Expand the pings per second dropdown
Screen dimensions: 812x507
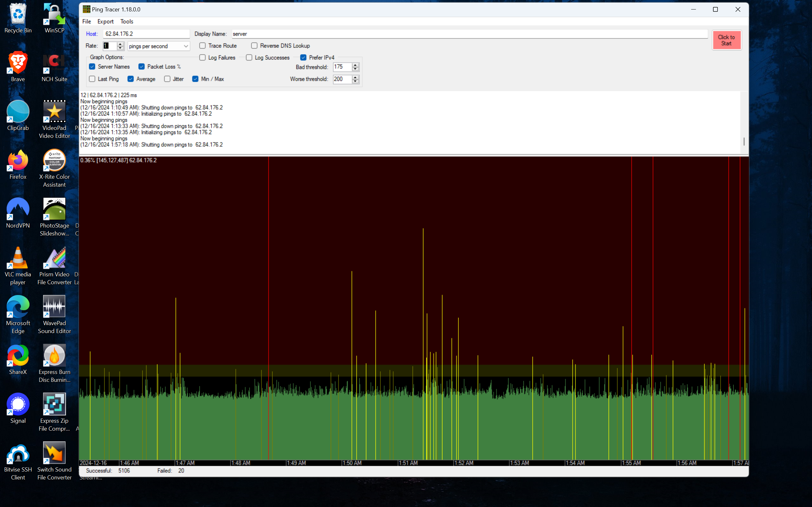(186, 46)
